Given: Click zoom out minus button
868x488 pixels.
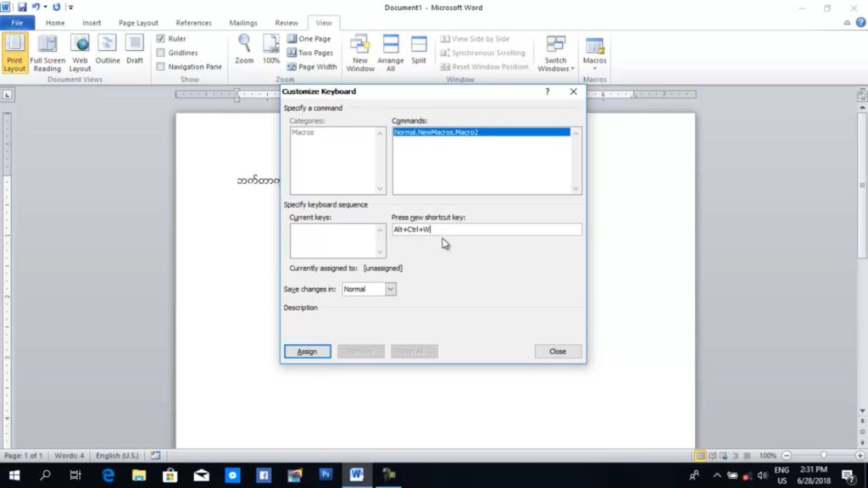Looking at the screenshot, I should 787,455.
